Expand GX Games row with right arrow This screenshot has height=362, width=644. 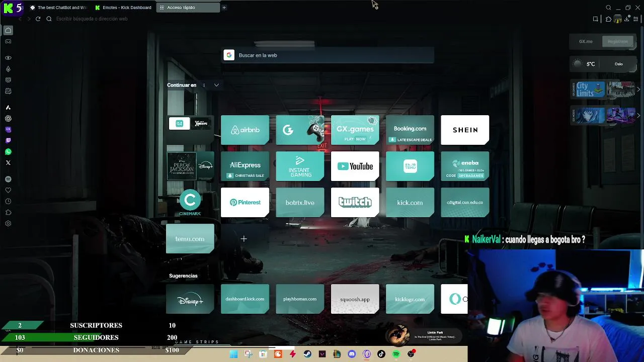[x=638, y=89]
